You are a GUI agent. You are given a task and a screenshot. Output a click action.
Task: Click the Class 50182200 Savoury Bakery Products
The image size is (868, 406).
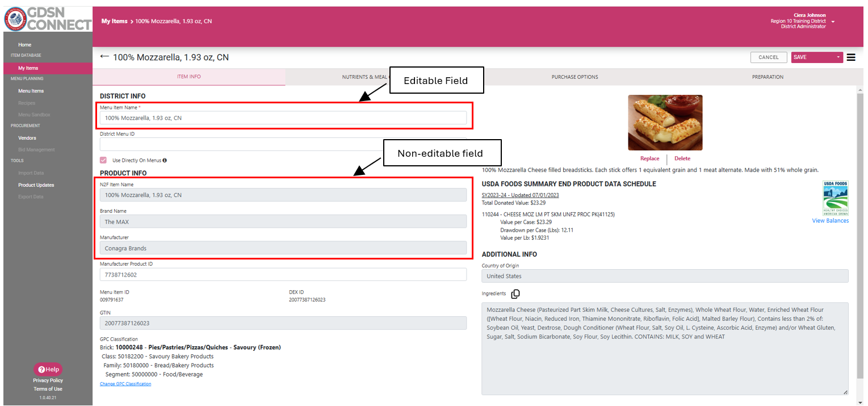click(157, 357)
